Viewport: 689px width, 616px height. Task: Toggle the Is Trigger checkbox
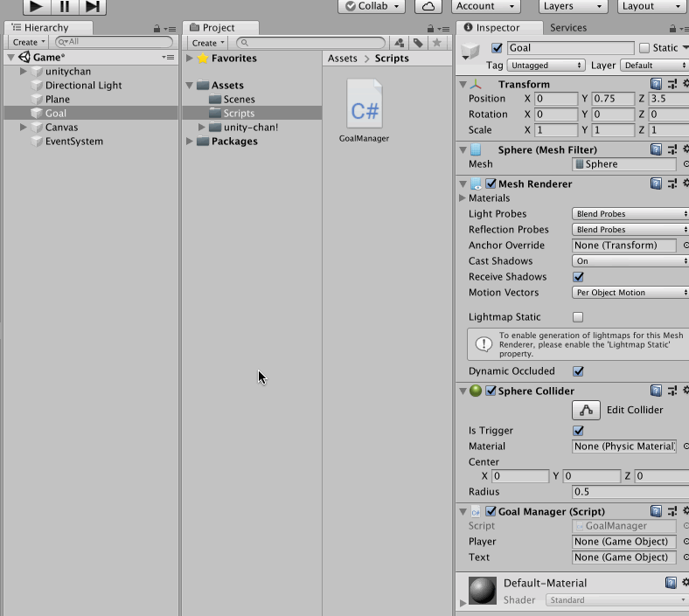point(578,431)
